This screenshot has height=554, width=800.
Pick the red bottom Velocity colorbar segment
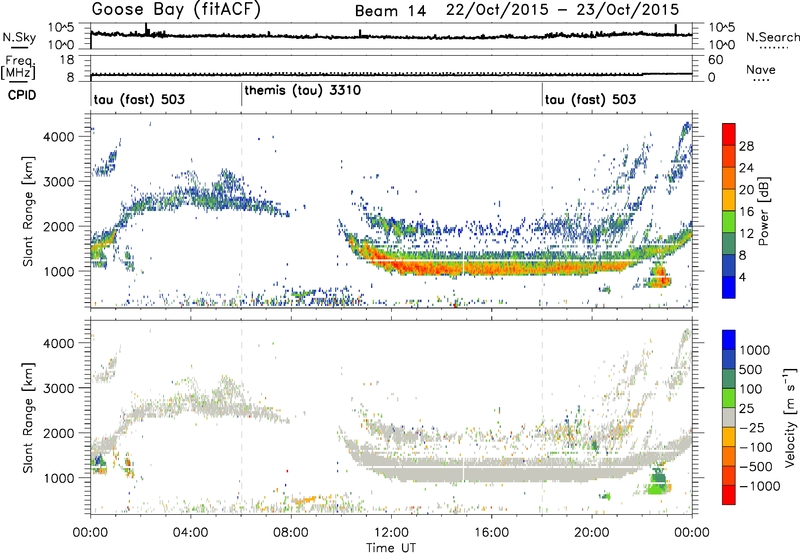click(x=729, y=495)
